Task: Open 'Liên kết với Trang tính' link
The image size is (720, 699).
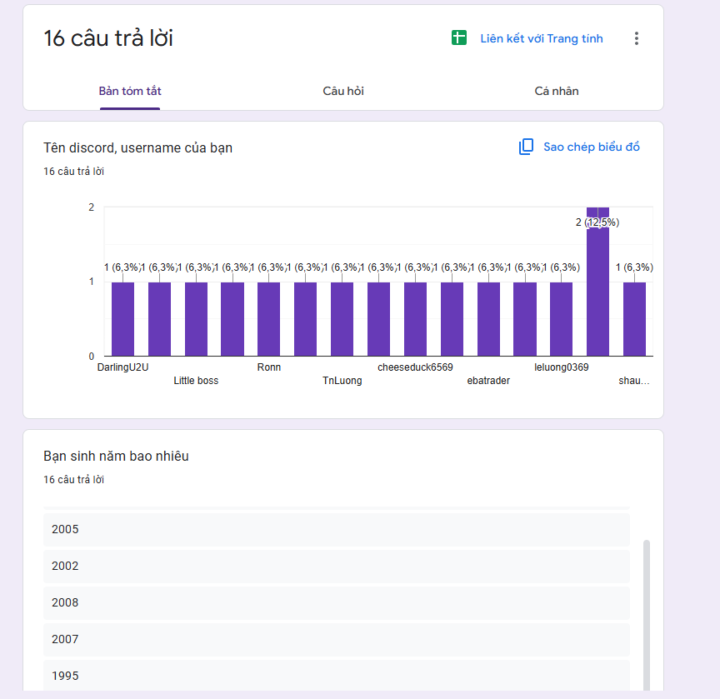Action: (541, 39)
